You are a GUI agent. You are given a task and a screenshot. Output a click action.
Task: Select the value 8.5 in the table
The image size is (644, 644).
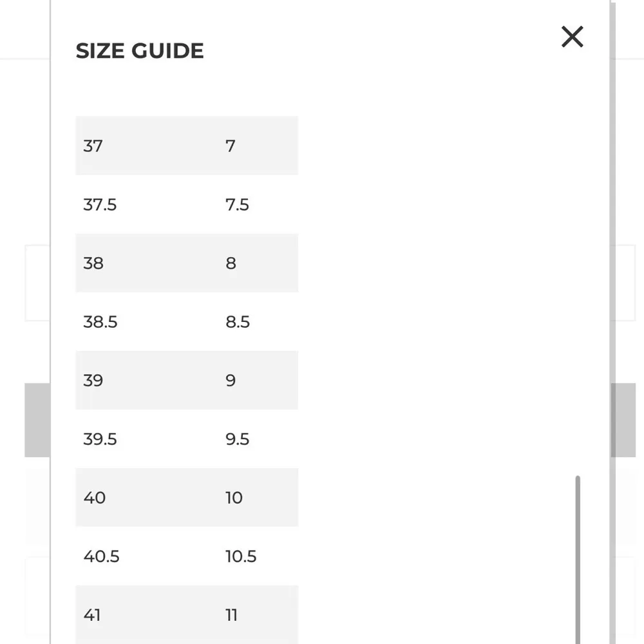point(238,322)
